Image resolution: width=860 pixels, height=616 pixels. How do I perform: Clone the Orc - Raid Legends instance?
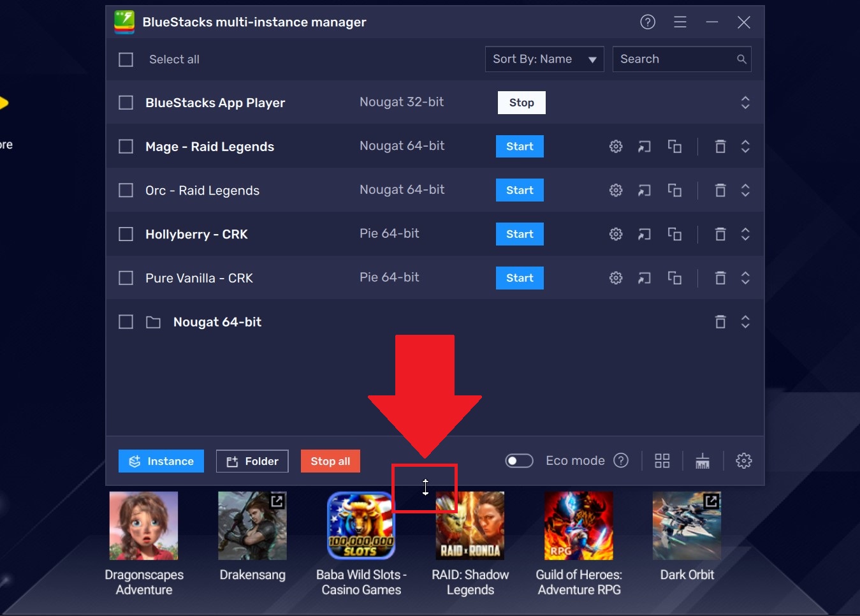pos(674,190)
